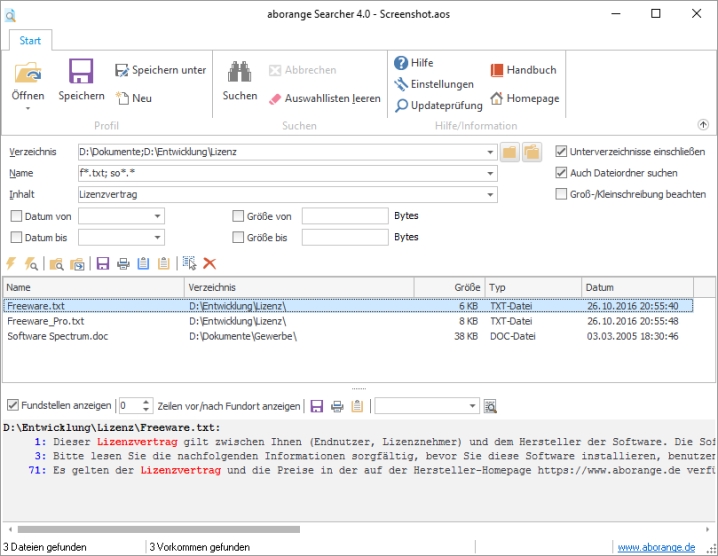
Task: Click Auswahllisten leeren button
Action: coord(325,99)
